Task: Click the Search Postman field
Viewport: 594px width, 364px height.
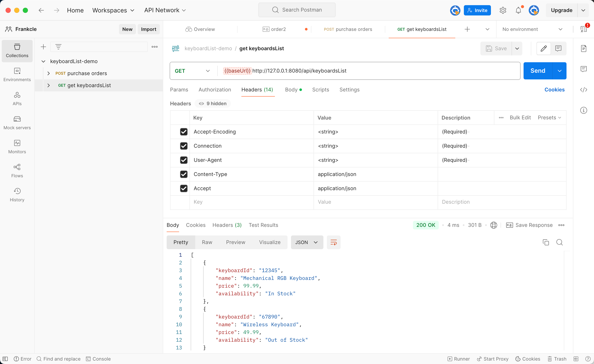Action: pyautogui.click(x=297, y=10)
